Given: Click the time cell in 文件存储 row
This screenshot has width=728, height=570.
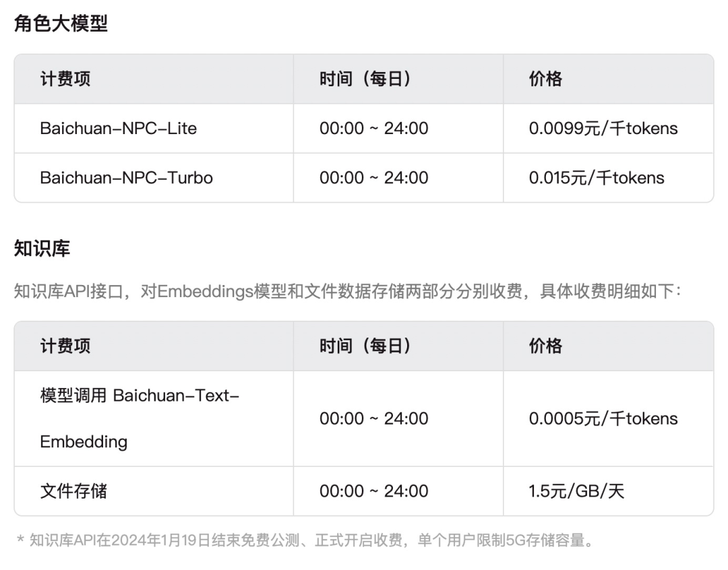Looking at the screenshot, I should (398, 491).
